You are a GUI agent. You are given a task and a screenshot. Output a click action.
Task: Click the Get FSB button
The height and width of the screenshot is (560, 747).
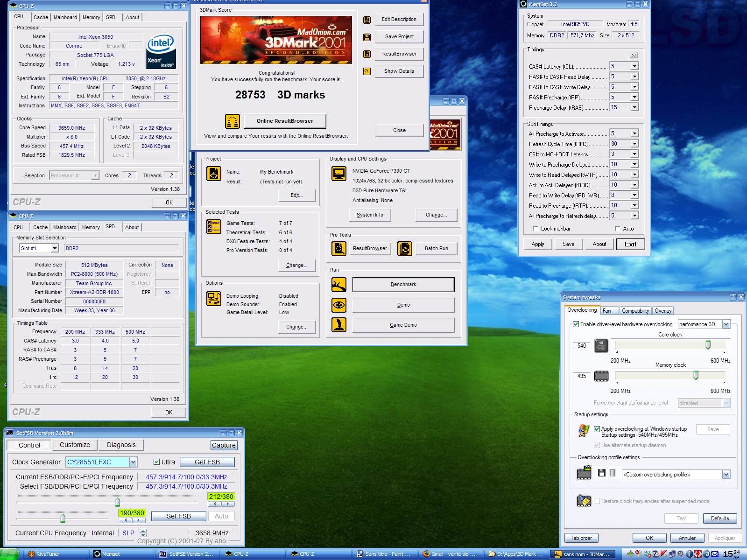207,462
